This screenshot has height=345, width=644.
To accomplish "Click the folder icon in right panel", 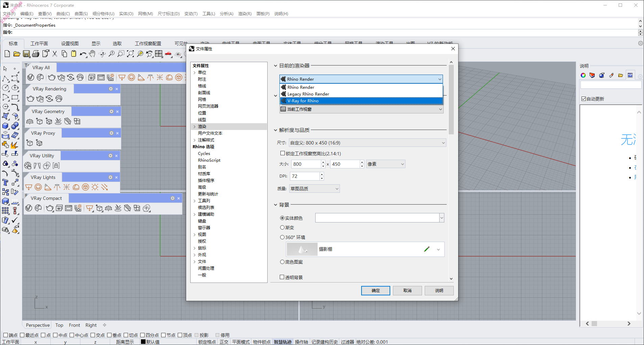I will point(621,75).
